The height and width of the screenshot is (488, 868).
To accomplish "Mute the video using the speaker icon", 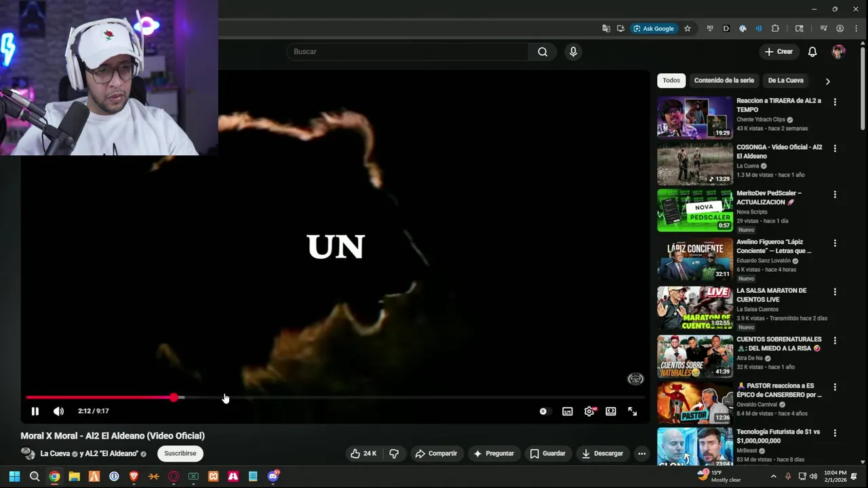I will click(59, 411).
